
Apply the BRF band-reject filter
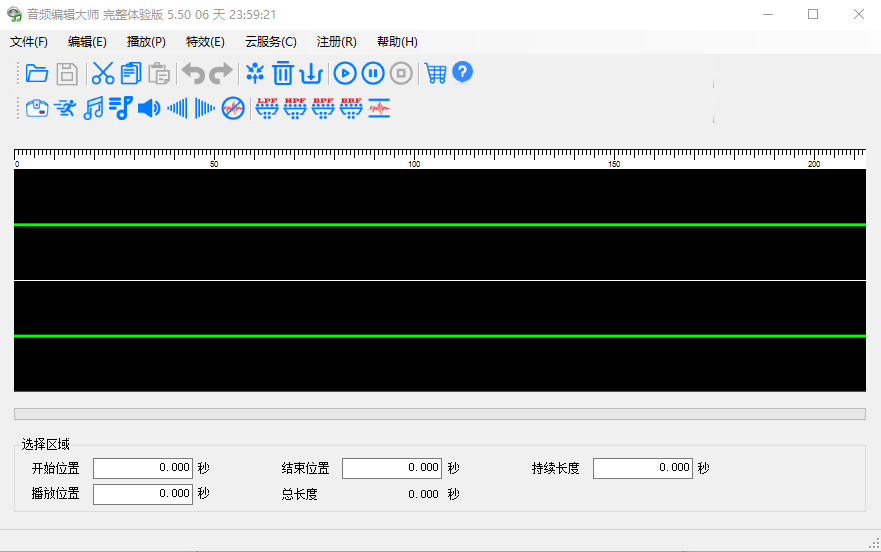(351, 108)
